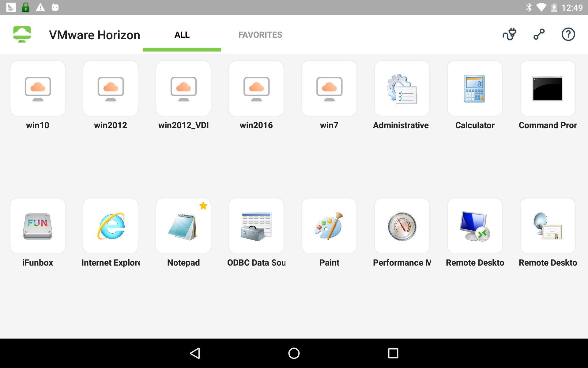Open the win10 desktop
588x368 pixels.
[x=38, y=89]
